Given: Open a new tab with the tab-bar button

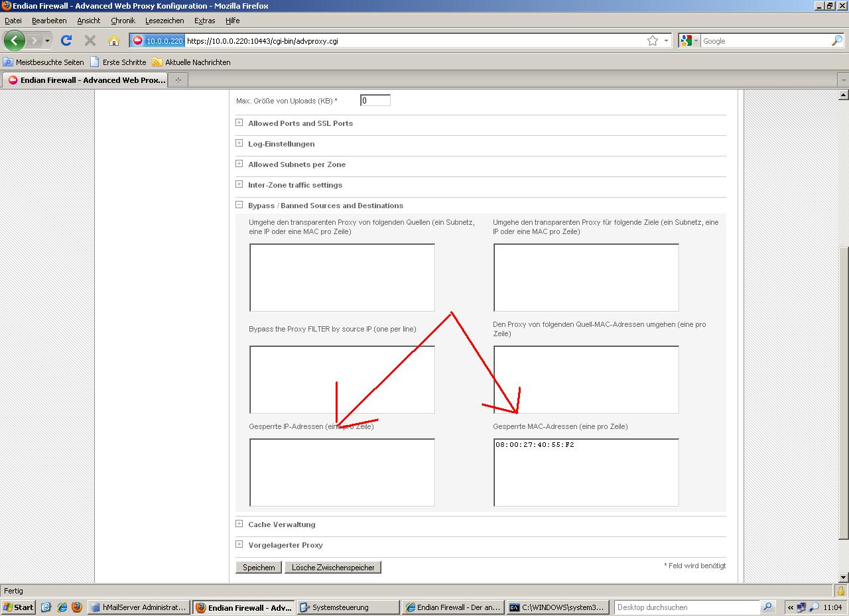Looking at the screenshot, I should (178, 80).
